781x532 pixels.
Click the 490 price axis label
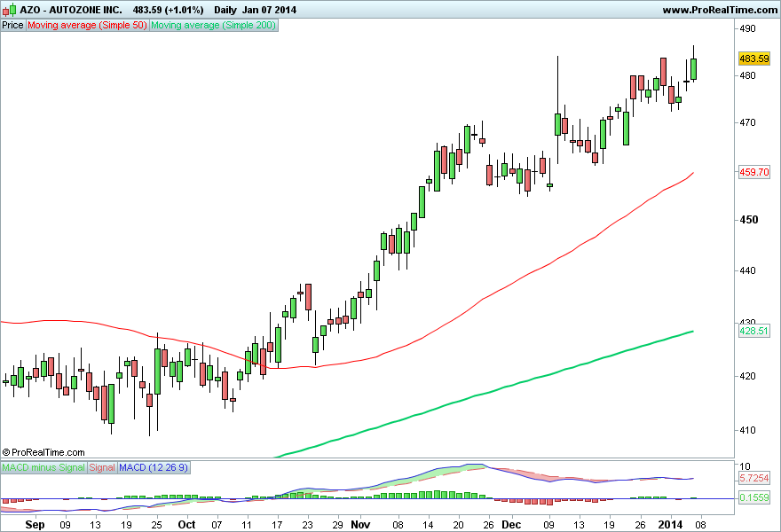click(747, 29)
